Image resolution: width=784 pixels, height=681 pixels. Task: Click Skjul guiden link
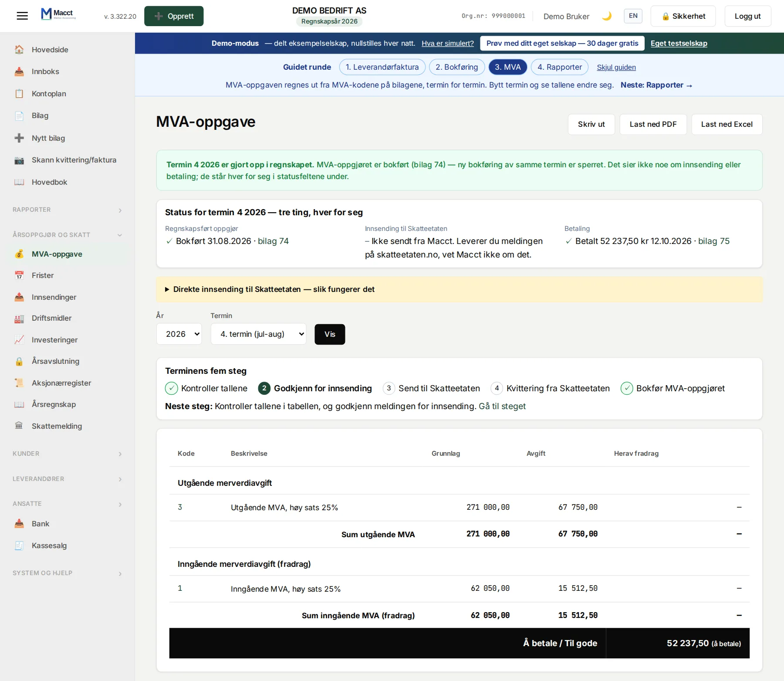point(616,68)
